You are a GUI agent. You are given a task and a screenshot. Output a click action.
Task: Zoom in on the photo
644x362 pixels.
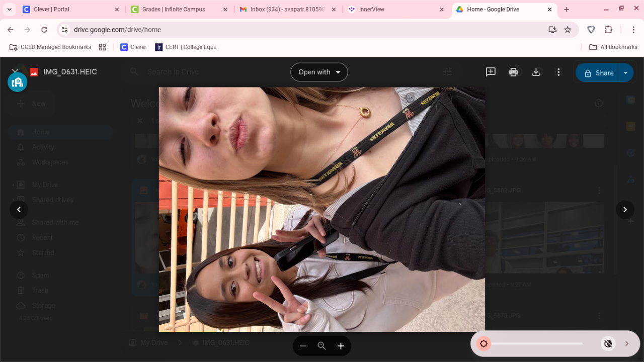point(341,346)
